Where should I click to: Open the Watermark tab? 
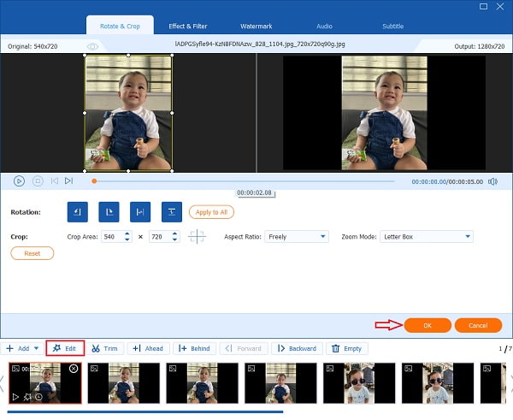[x=256, y=27]
